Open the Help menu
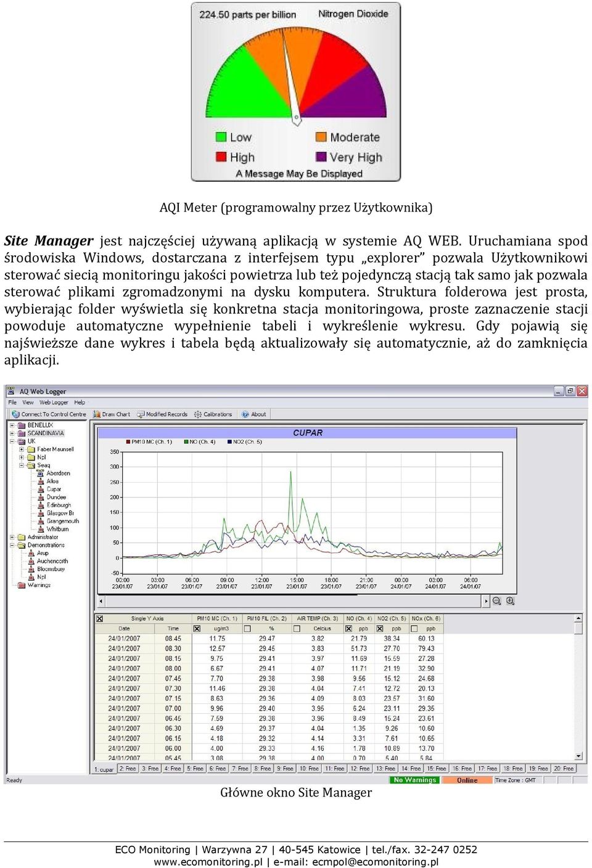 (x=80, y=403)
